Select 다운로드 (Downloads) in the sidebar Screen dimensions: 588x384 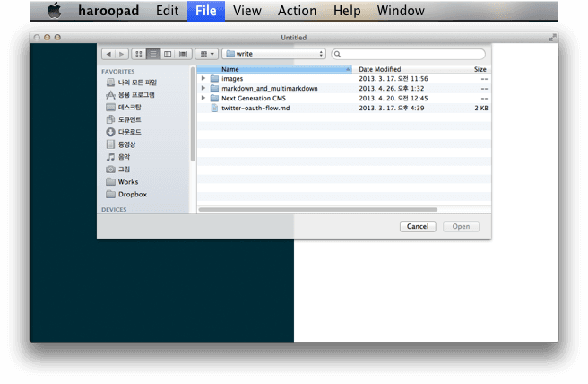(x=129, y=132)
